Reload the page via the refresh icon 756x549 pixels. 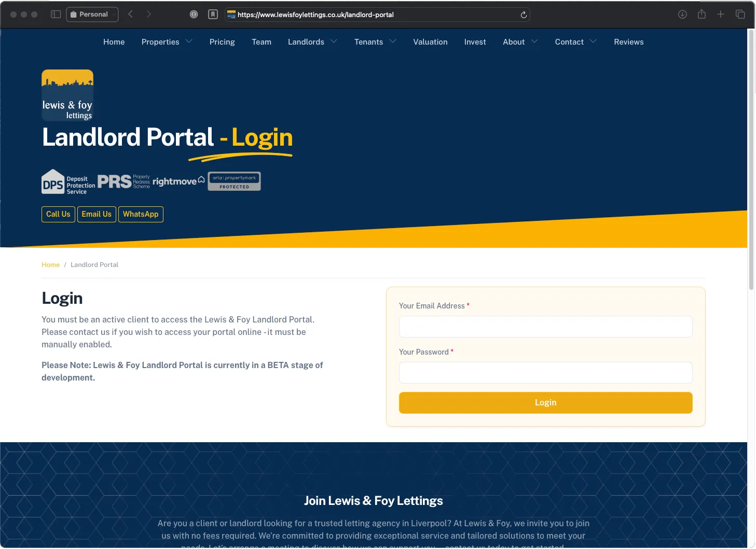(x=524, y=15)
